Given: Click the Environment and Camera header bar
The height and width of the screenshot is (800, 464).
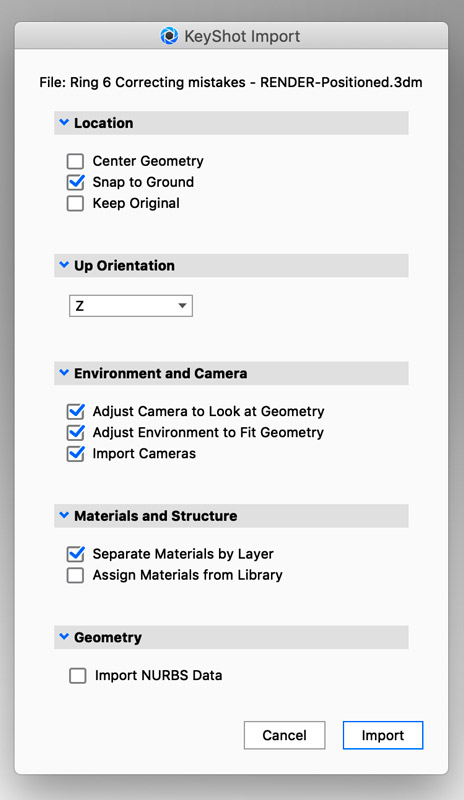Looking at the screenshot, I should pyautogui.click(x=231, y=373).
